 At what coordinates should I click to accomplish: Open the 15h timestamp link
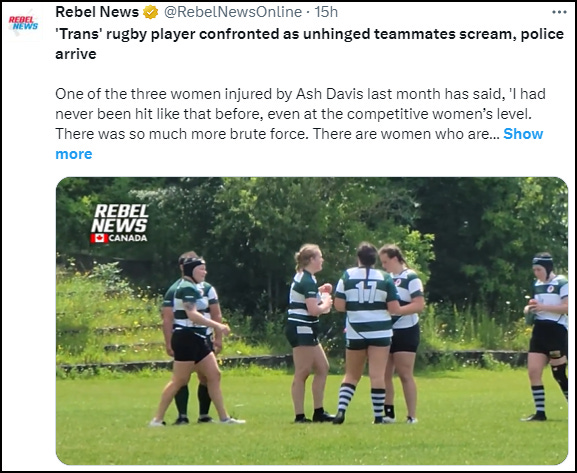point(326,12)
